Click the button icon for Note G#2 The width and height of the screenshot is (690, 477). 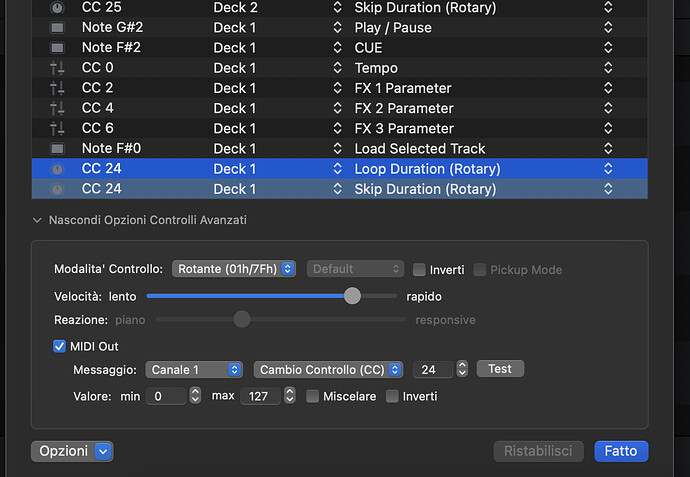pos(57,28)
